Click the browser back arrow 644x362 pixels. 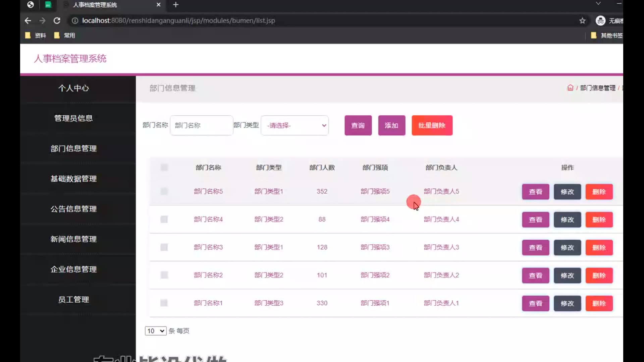click(x=28, y=21)
